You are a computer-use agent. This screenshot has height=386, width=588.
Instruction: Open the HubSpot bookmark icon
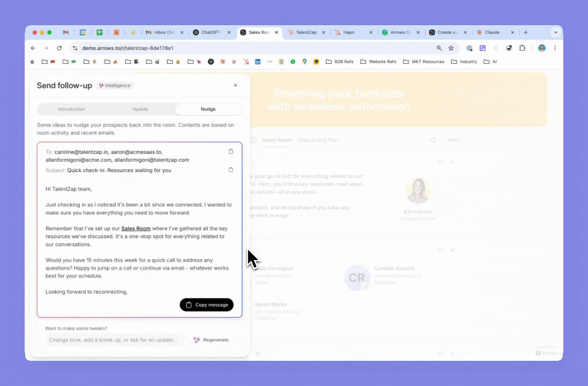pos(246,62)
